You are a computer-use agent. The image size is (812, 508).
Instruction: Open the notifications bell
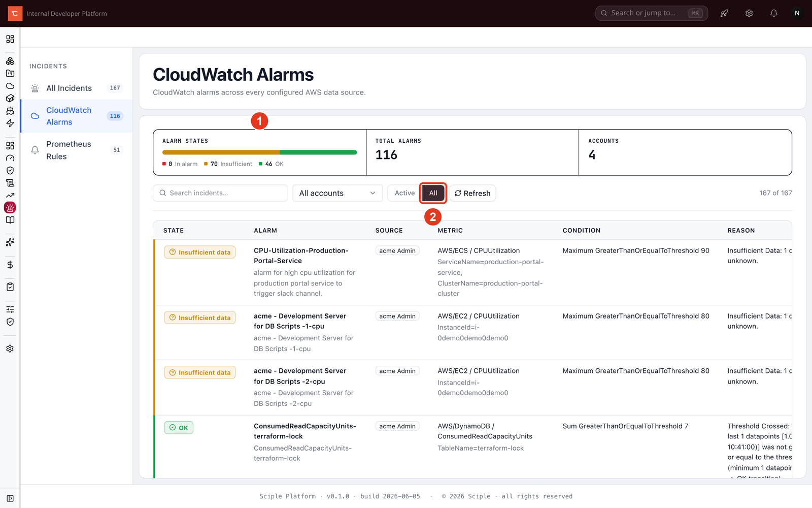click(774, 13)
